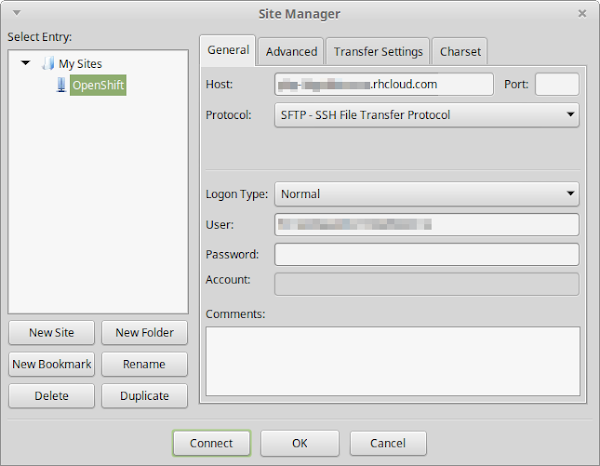Select the OpenShift site entry

[x=98, y=85]
